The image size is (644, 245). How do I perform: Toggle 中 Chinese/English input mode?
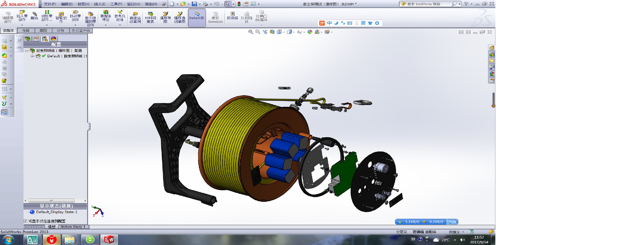[x=330, y=23]
